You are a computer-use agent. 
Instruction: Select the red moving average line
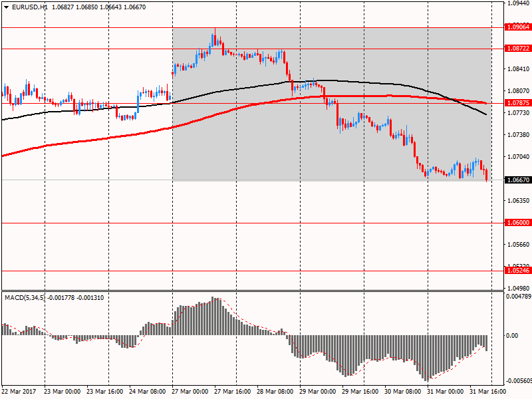point(100,139)
